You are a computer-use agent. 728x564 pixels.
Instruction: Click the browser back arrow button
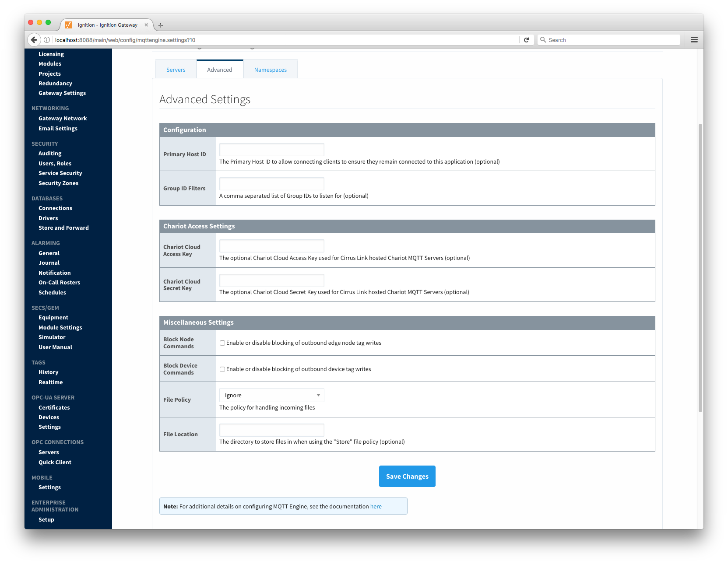click(34, 40)
